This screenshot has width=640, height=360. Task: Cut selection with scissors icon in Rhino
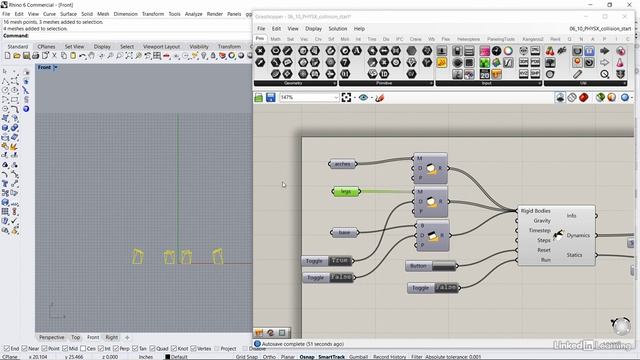(x=54, y=56)
